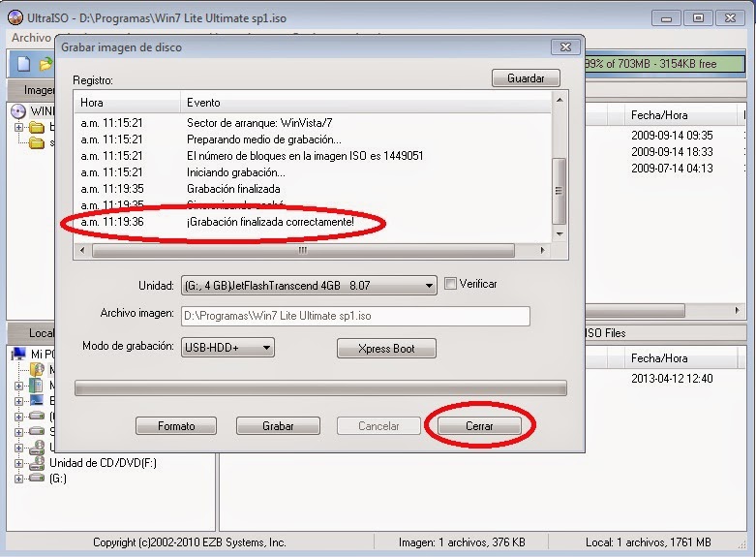This screenshot has width=756, height=557.
Task: Click the log vertical scrollbar thumb
Action: pyautogui.click(x=559, y=191)
